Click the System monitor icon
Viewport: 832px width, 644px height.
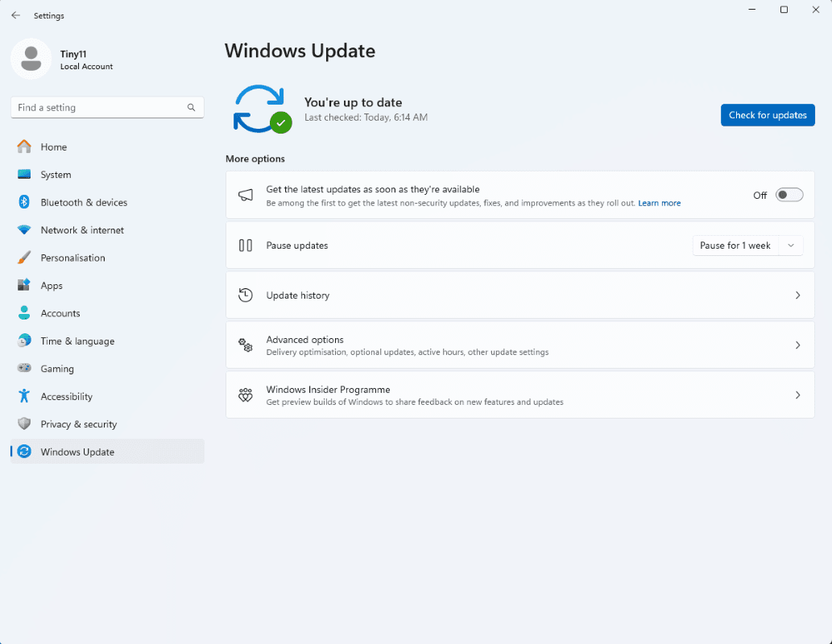point(24,174)
